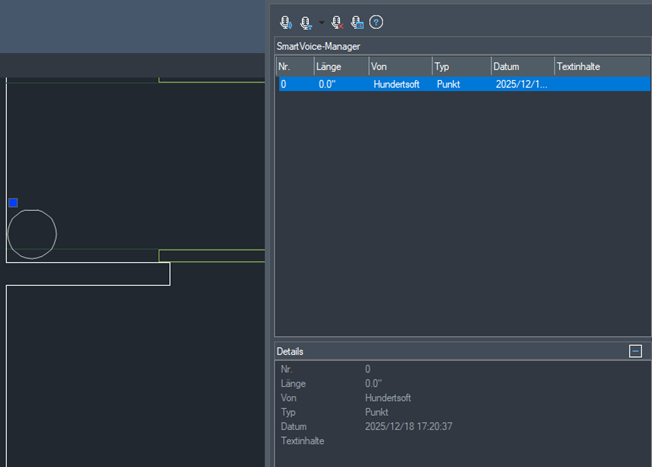This screenshot has height=467, width=652.
Task: Click the first microphone record voice icon
Action: point(286,22)
